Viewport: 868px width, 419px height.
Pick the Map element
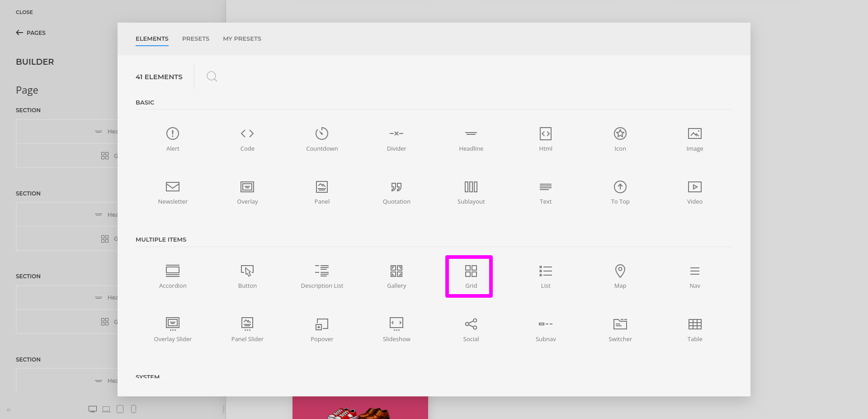coord(620,276)
